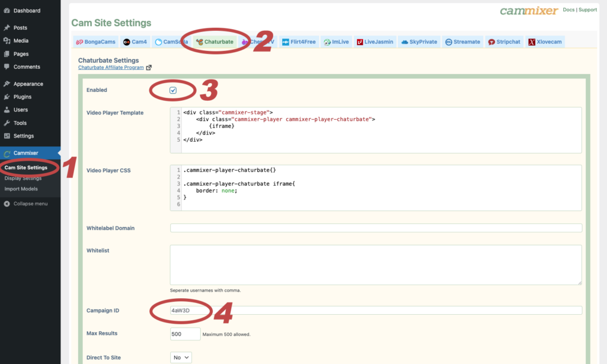Click the Collapse menu arrow icon
The height and width of the screenshot is (364, 607).
pyautogui.click(x=7, y=204)
